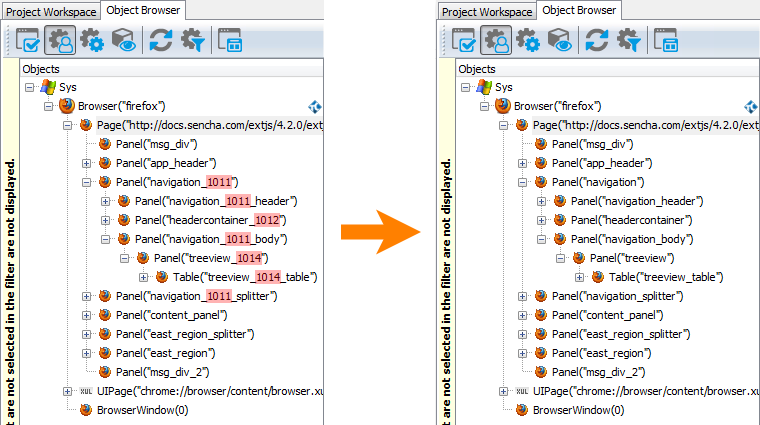Click the box-with-eye icon in right toolbar
The image size is (760, 425).
(560, 40)
